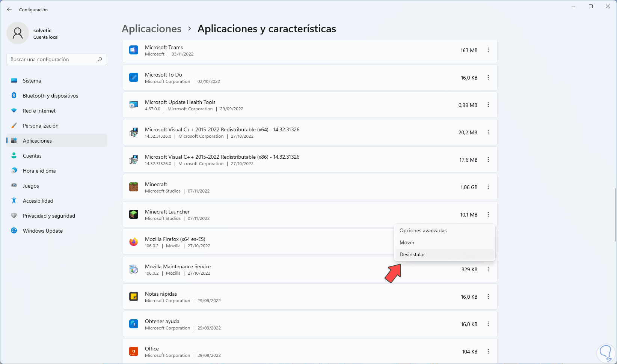The image size is (617, 364).
Task: Click the Aplicaciones breadcrumb link
Action: tap(152, 29)
